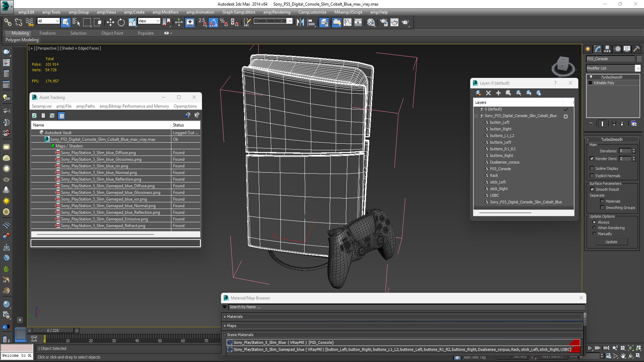
Task: Open the Motion command panel
Action: tap(618, 49)
